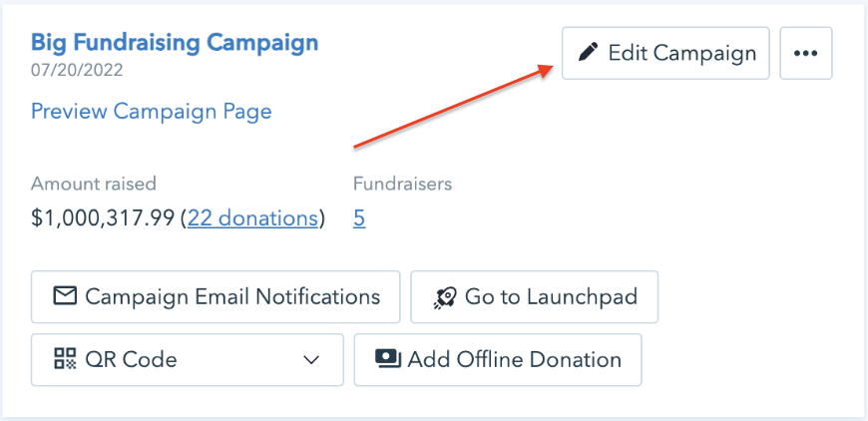868x421 pixels.
Task: Click the rocket Launchpad icon
Action: tap(444, 297)
